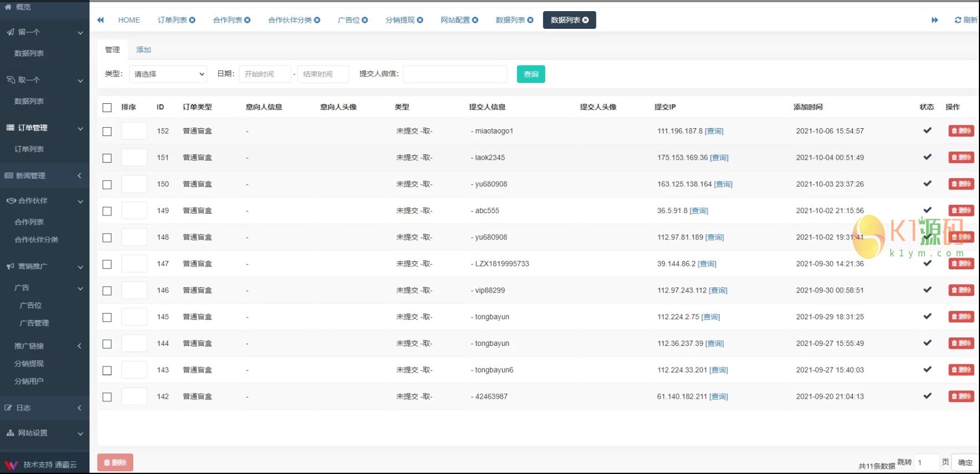Click the 查询 link next to IP 111.196.187.8

pos(714,132)
